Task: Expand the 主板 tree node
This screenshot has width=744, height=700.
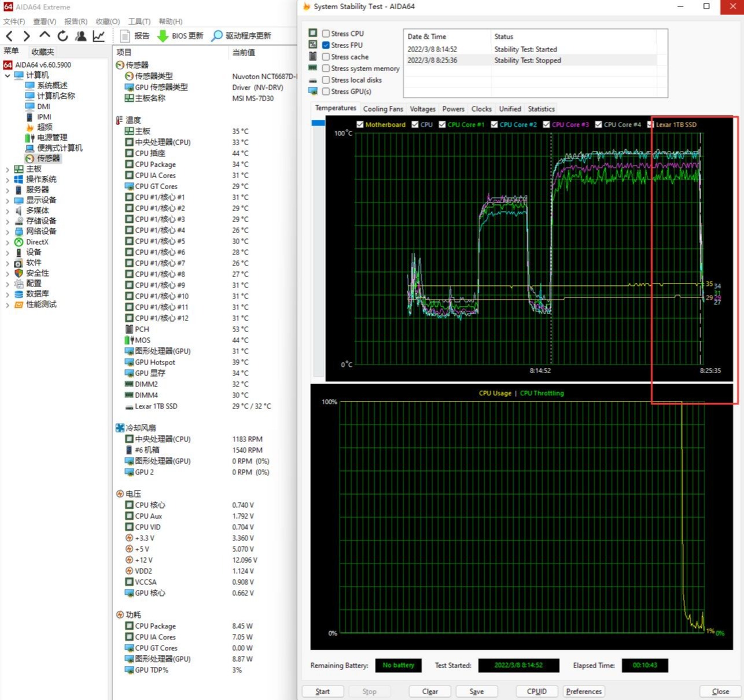Action: point(8,169)
